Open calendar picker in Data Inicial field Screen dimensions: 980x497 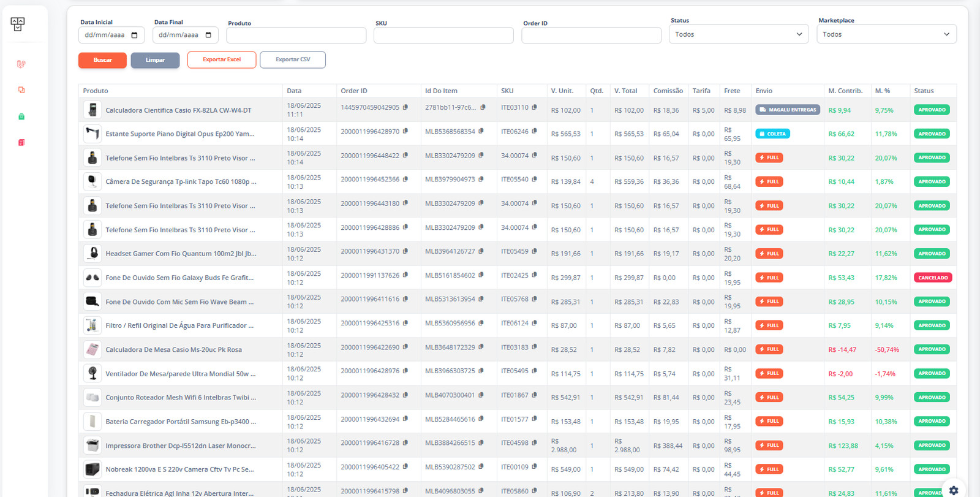pos(135,35)
